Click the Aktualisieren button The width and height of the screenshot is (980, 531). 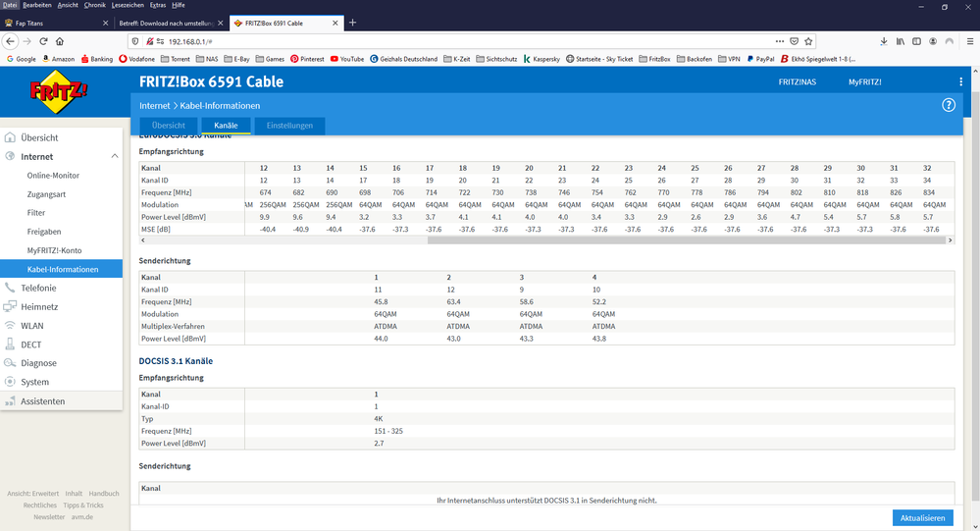[x=922, y=518]
